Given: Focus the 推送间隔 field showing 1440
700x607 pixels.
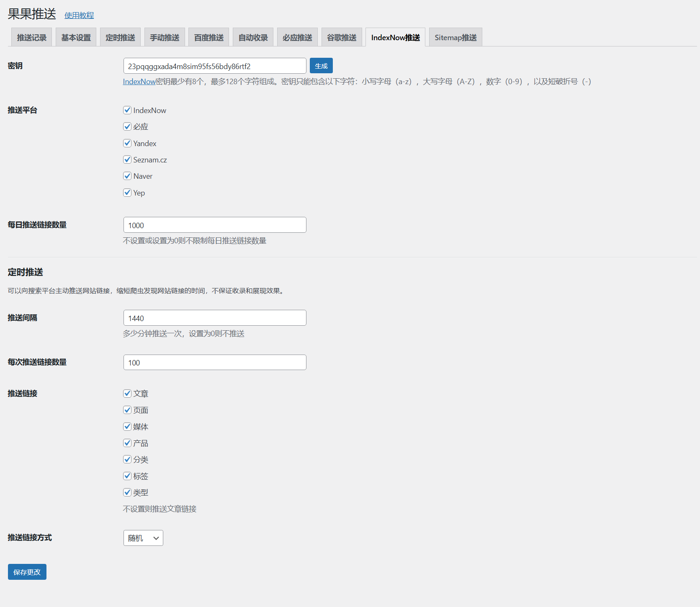Looking at the screenshot, I should point(215,318).
